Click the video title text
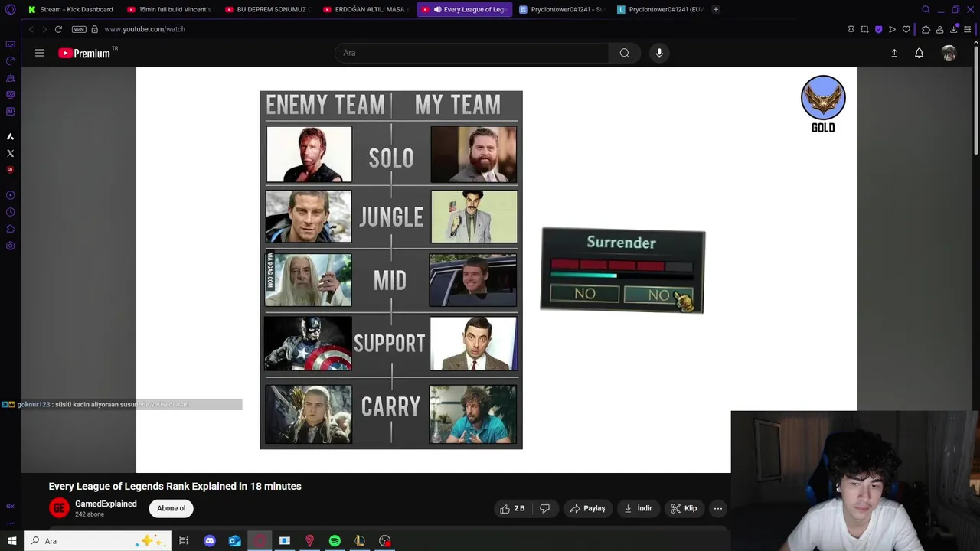Screen dimensions: 980x551 [175, 486]
